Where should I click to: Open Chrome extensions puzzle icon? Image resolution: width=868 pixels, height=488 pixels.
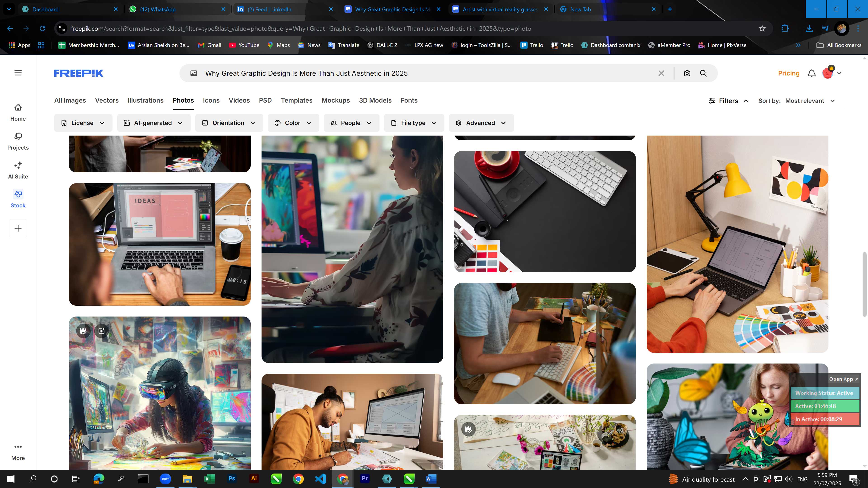click(785, 29)
